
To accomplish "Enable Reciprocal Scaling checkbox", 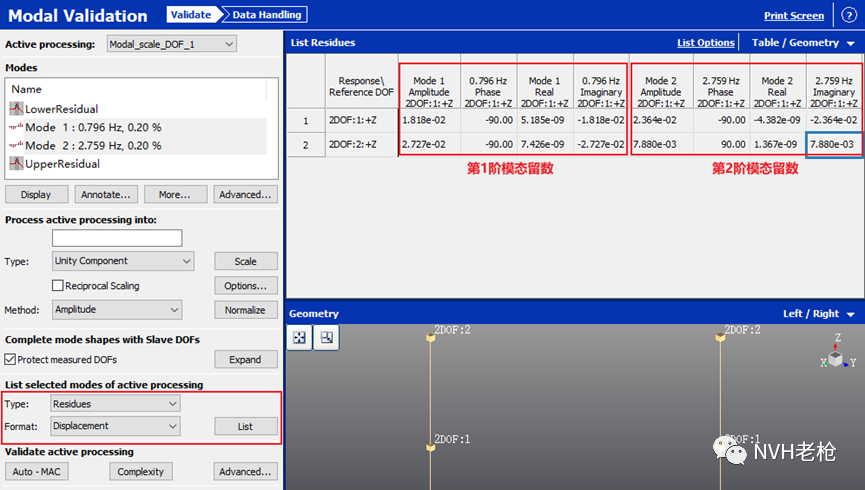I will click(x=57, y=285).
